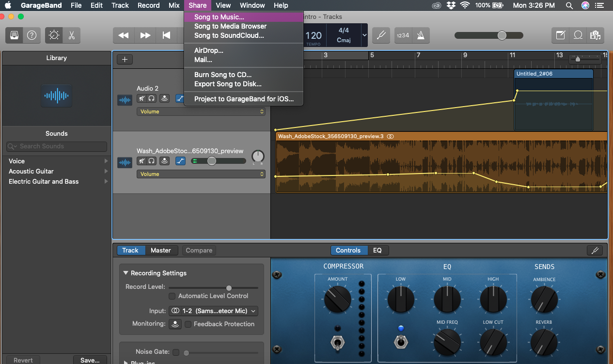The height and width of the screenshot is (364, 613).
Task: Choose Song to Music in Share menu
Action: click(x=243, y=17)
